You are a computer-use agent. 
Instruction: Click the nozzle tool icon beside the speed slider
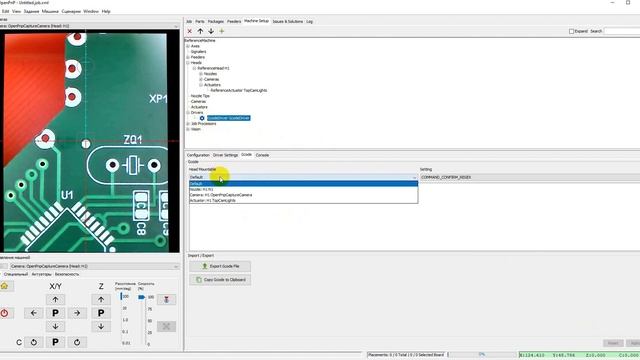click(x=166, y=300)
